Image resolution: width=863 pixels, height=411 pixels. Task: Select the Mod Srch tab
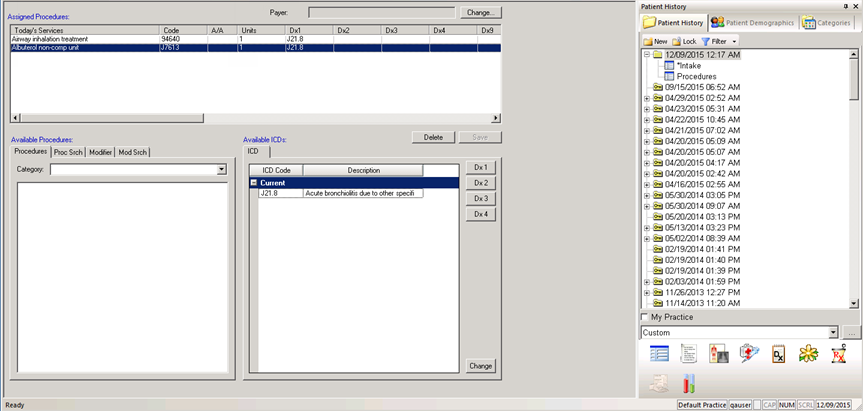[133, 152]
